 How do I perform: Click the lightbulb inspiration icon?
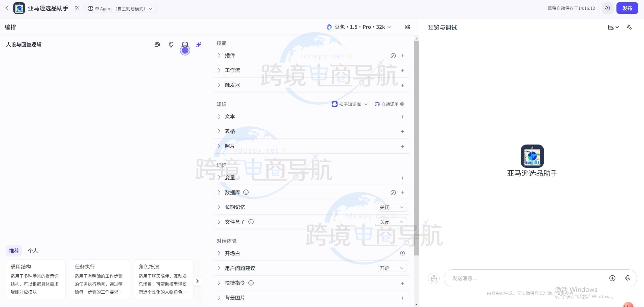pos(171,44)
